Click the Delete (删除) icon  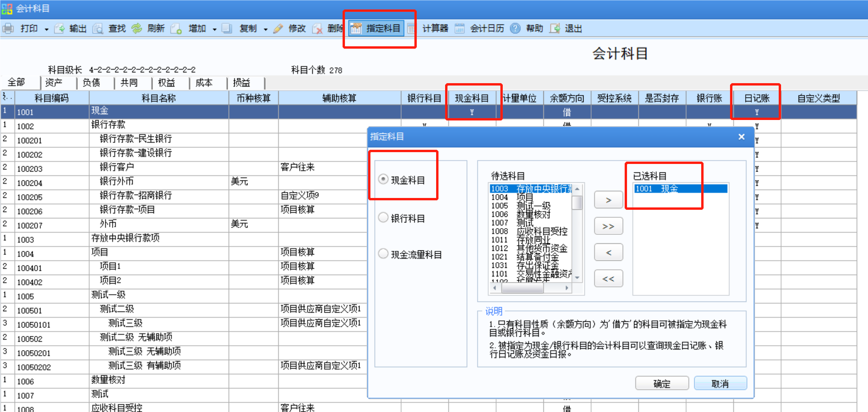[318, 28]
